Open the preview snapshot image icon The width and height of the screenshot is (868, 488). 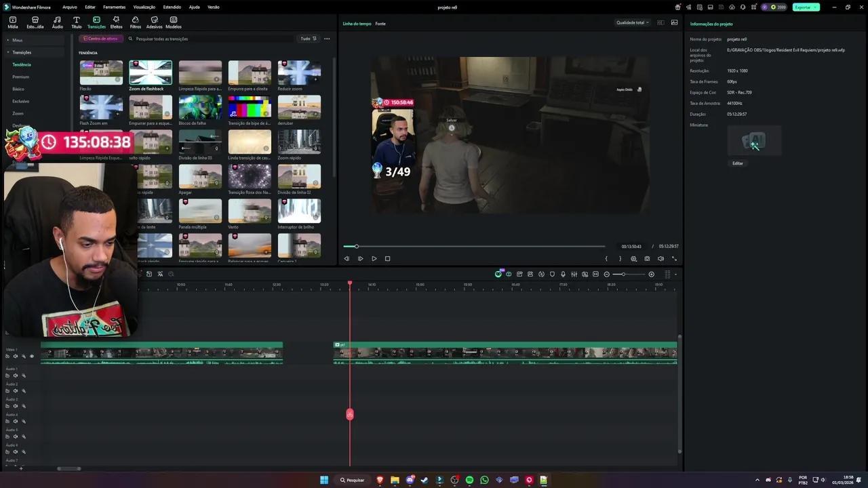674,22
